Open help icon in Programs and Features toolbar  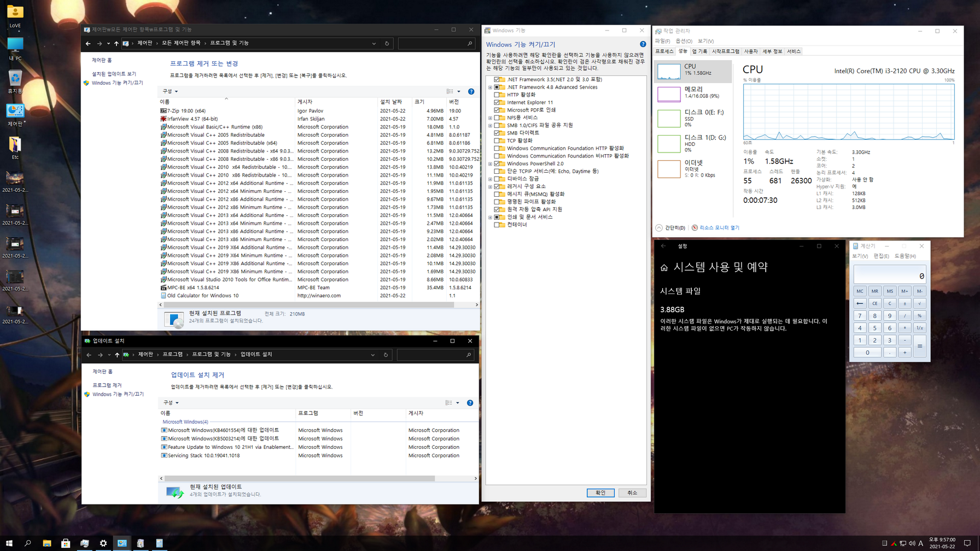[x=471, y=91]
